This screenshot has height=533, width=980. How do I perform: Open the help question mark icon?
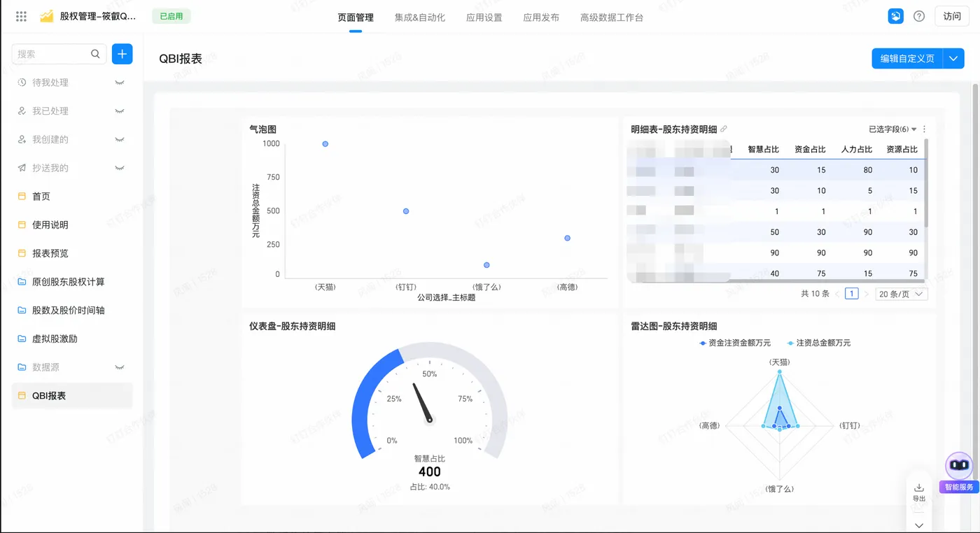919,16
